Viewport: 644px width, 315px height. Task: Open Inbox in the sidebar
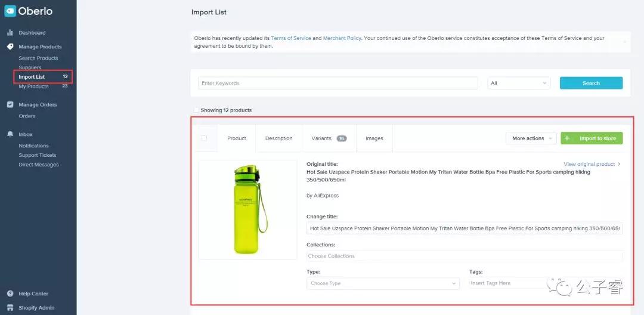point(26,134)
